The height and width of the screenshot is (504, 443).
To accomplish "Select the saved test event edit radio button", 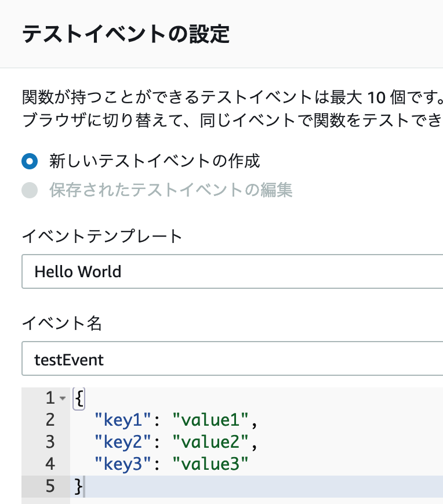I will (29, 190).
